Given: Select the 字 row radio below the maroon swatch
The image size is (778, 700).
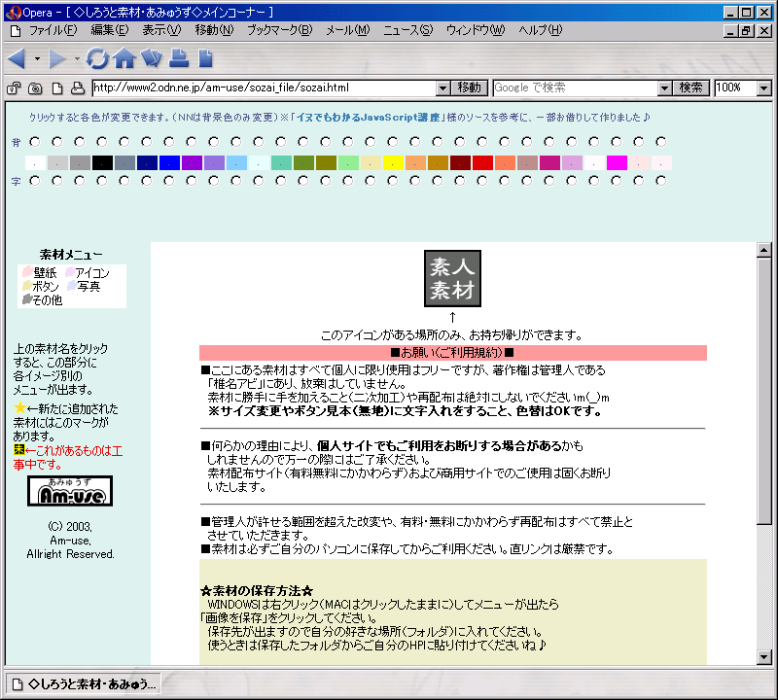Looking at the screenshot, I should [x=459, y=181].
